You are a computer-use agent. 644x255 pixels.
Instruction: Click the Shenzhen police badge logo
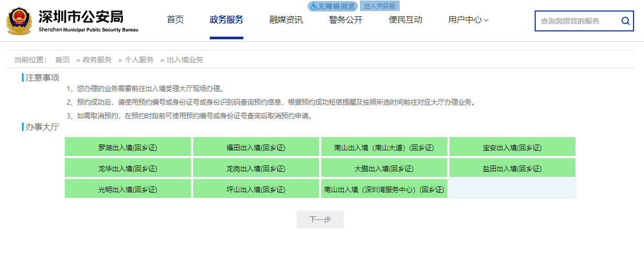(x=19, y=21)
